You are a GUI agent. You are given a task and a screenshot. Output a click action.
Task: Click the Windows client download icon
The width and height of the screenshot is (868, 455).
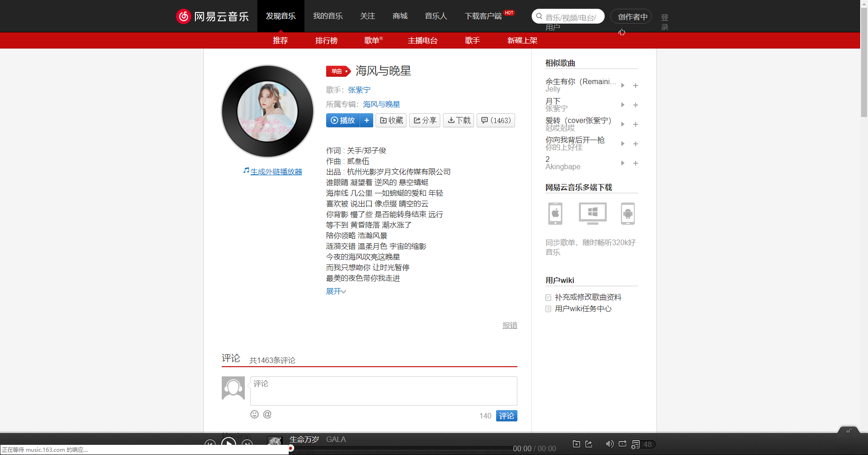[x=592, y=213]
